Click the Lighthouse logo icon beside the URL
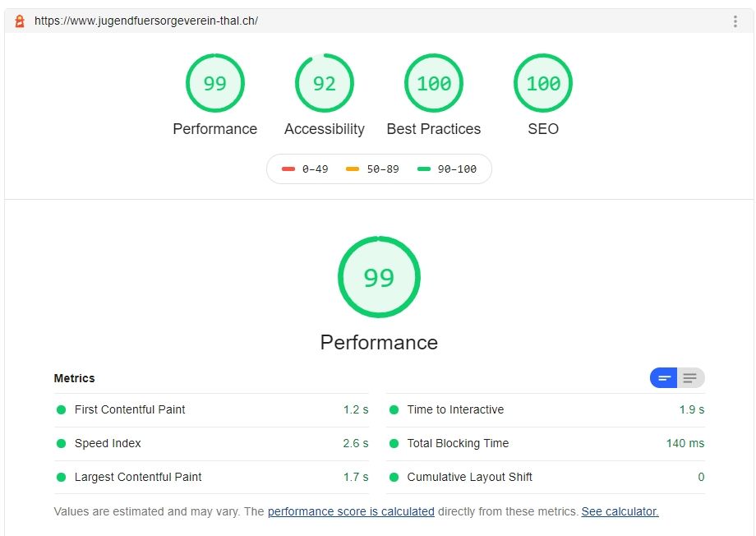Screen dimensions: 756x536 21,21
